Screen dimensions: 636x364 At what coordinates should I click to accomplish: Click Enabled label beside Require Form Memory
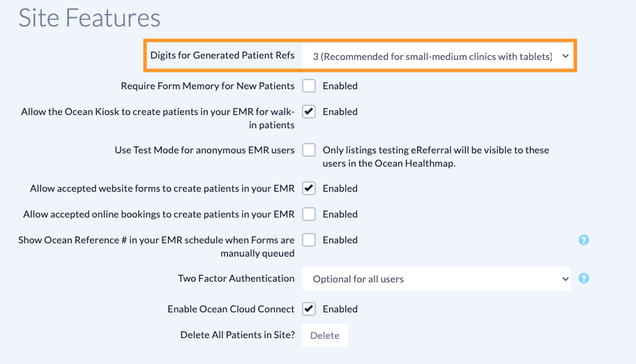(x=340, y=86)
